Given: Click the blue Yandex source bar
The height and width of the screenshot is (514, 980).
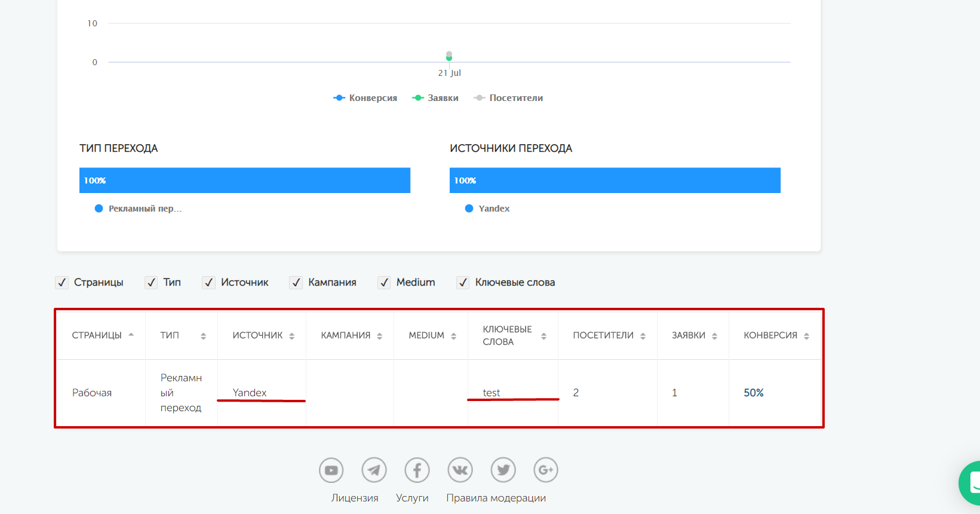Looking at the screenshot, I should coord(615,180).
